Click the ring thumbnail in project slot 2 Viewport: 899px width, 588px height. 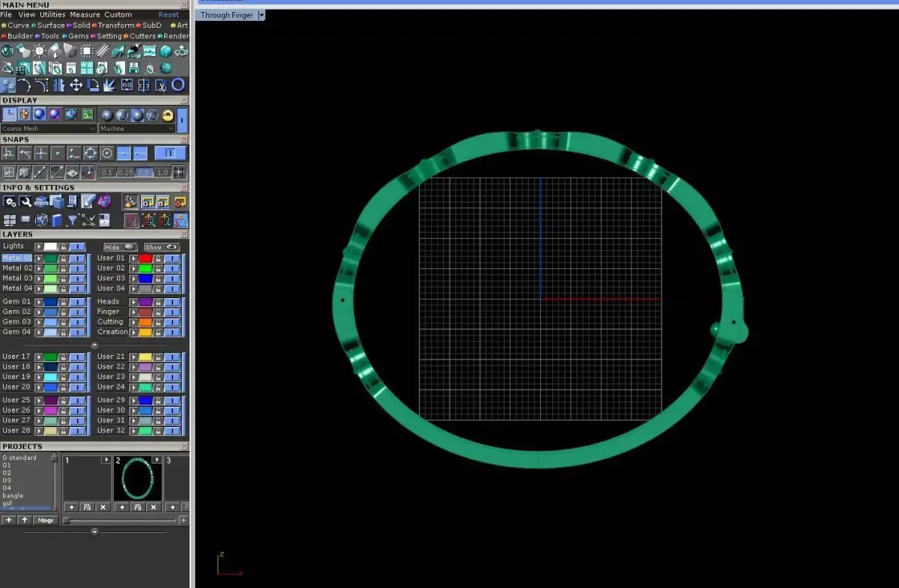click(137, 478)
